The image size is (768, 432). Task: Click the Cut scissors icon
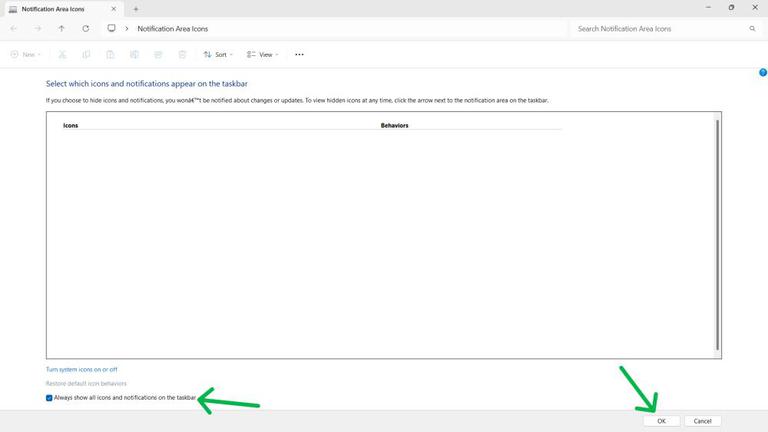coord(62,54)
